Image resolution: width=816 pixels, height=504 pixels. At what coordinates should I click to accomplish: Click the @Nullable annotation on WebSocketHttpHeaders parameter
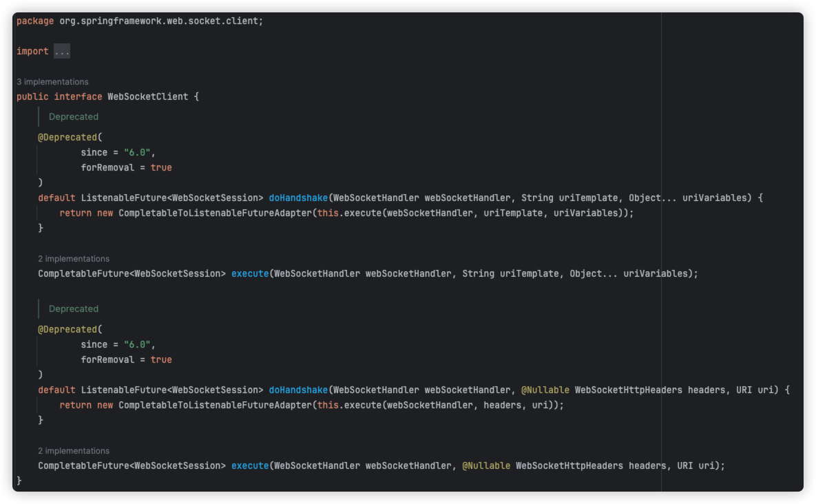547,390
